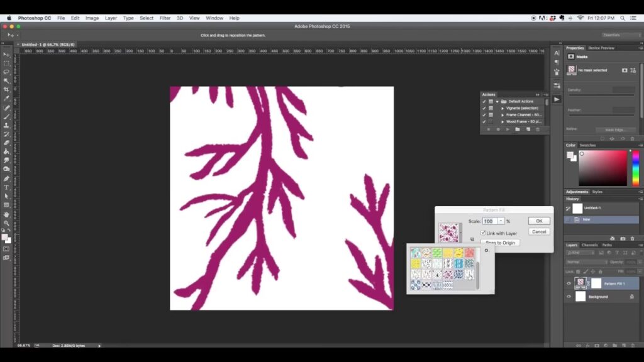Cancel the Pattern Fill dialog

click(539, 232)
